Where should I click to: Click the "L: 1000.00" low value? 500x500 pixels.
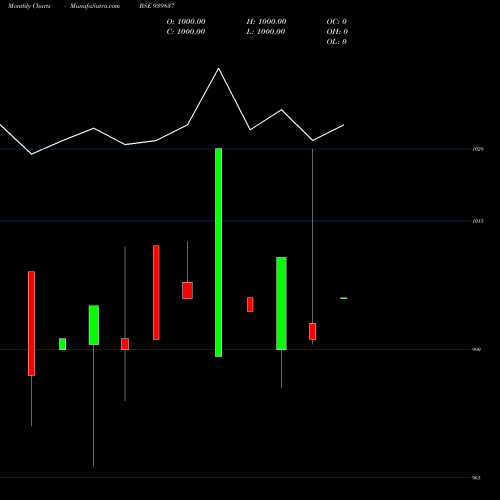click(x=266, y=32)
